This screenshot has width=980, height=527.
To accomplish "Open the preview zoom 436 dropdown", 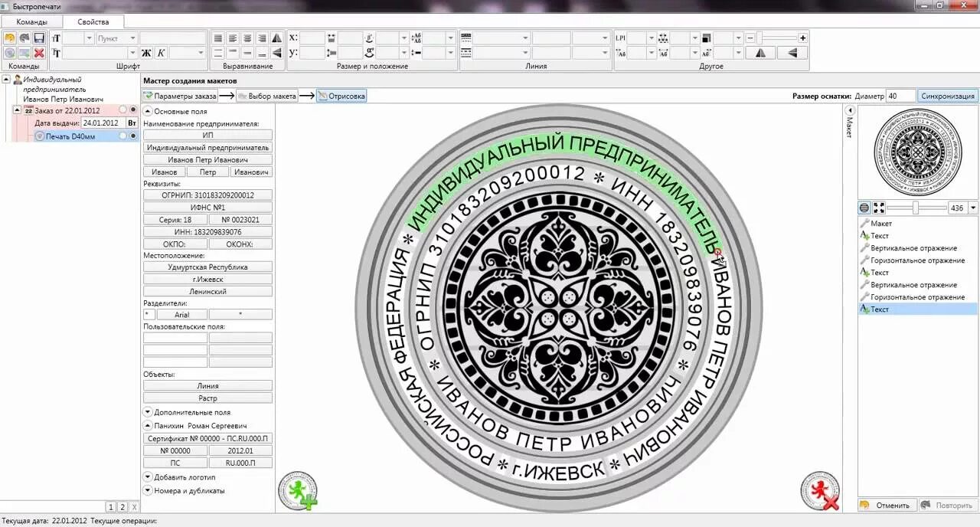I will (x=973, y=208).
